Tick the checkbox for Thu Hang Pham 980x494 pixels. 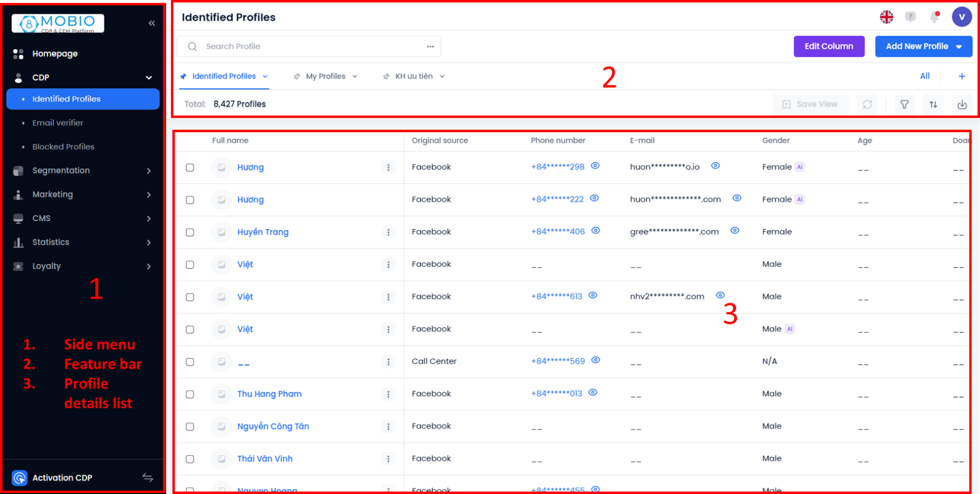[x=190, y=394]
